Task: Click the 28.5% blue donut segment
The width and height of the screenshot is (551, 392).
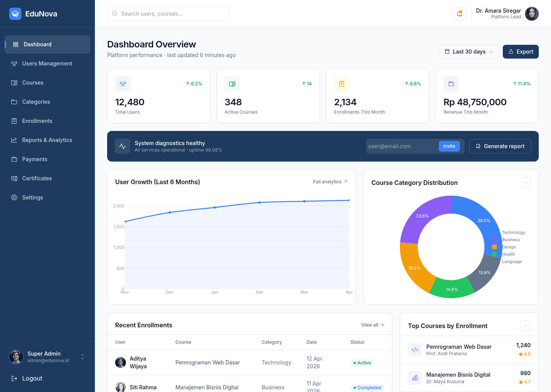Action: (484, 220)
